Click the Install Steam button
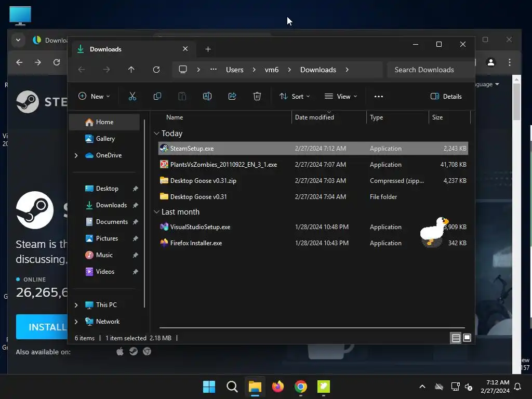 coord(42,327)
